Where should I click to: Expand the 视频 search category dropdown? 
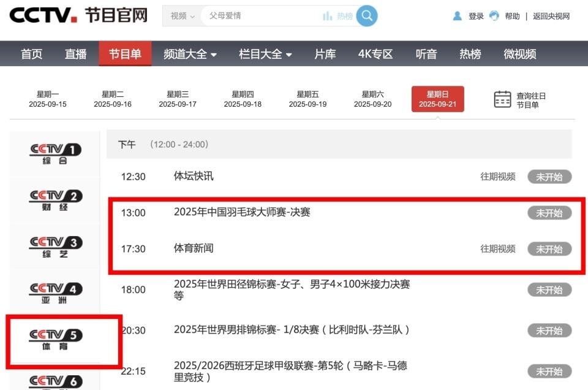181,15
